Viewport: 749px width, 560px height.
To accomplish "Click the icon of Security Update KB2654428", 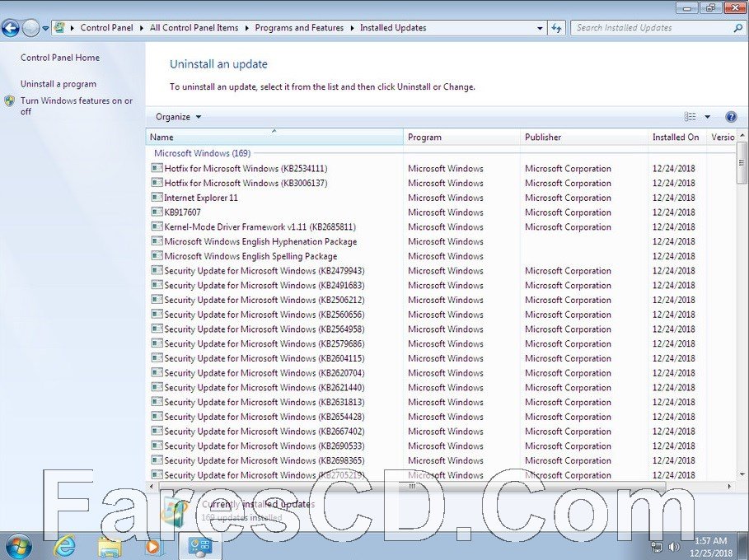I will click(x=157, y=417).
